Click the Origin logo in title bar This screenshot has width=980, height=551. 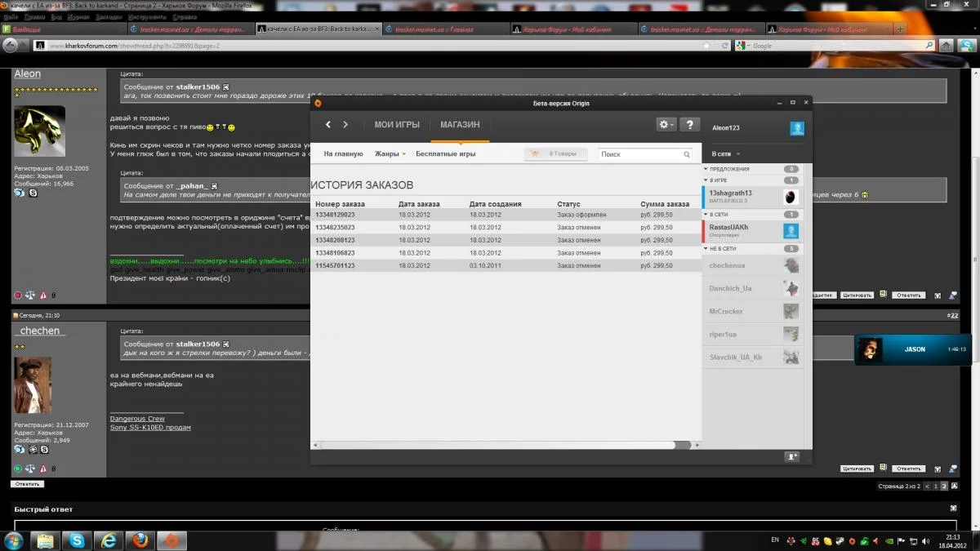318,103
